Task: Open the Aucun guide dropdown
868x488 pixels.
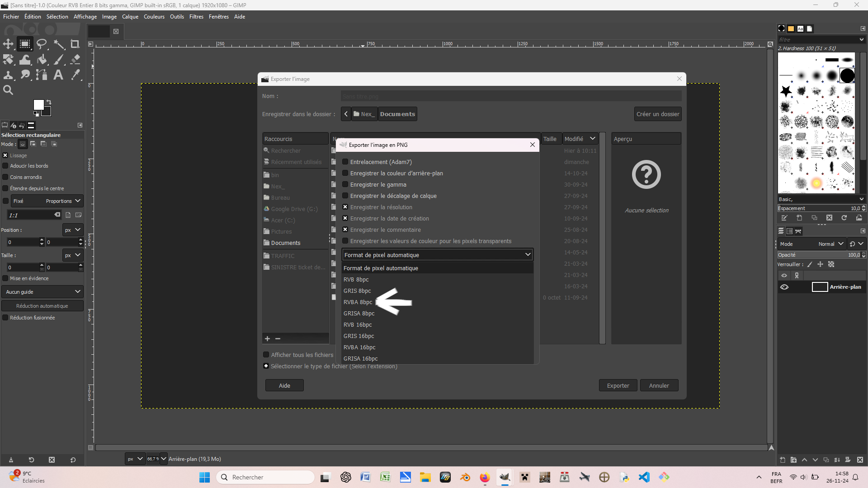Action: tap(42, 292)
